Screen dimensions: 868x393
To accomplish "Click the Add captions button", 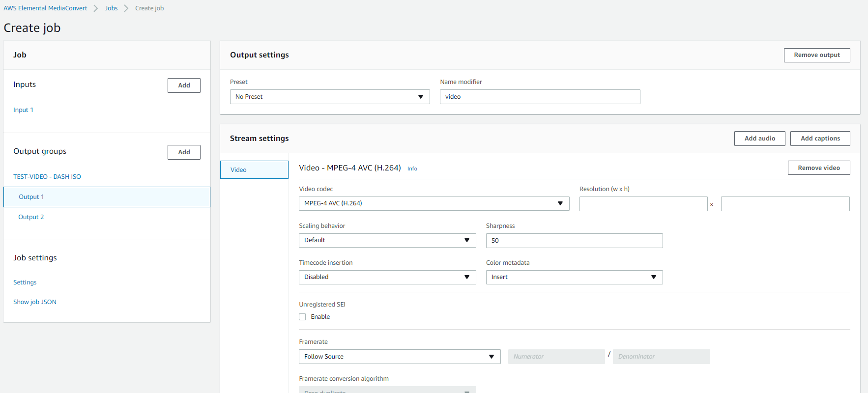I will [x=820, y=139].
